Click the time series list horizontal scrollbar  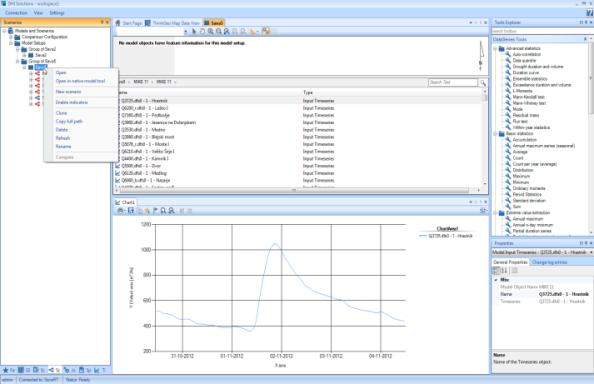coord(297,190)
